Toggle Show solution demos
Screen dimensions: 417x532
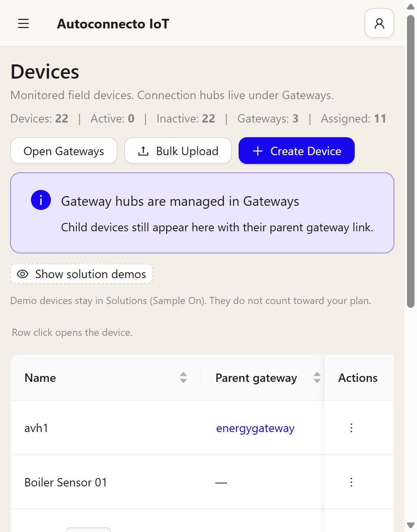81,274
